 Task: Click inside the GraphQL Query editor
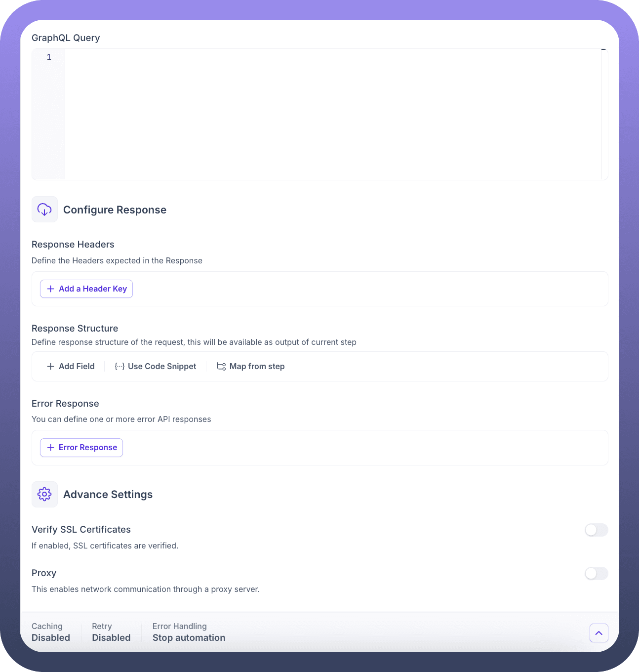pyautogui.click(x=333, y=114)
